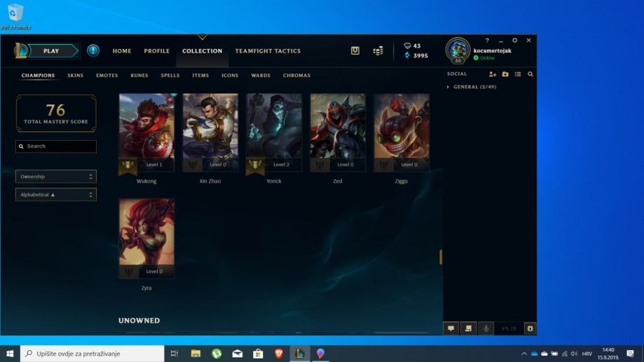Select the Wukong champion card
This screenshot has width=644, height=362.
(146, 132)
